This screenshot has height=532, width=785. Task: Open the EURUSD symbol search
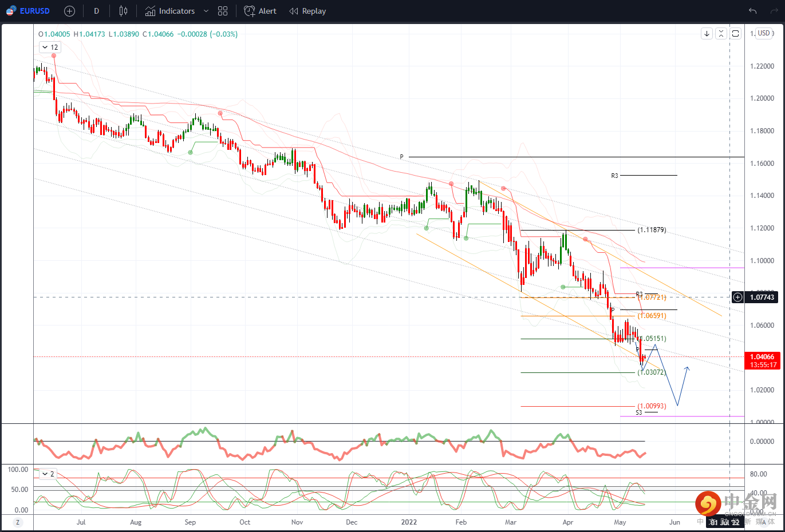point(28,11)
